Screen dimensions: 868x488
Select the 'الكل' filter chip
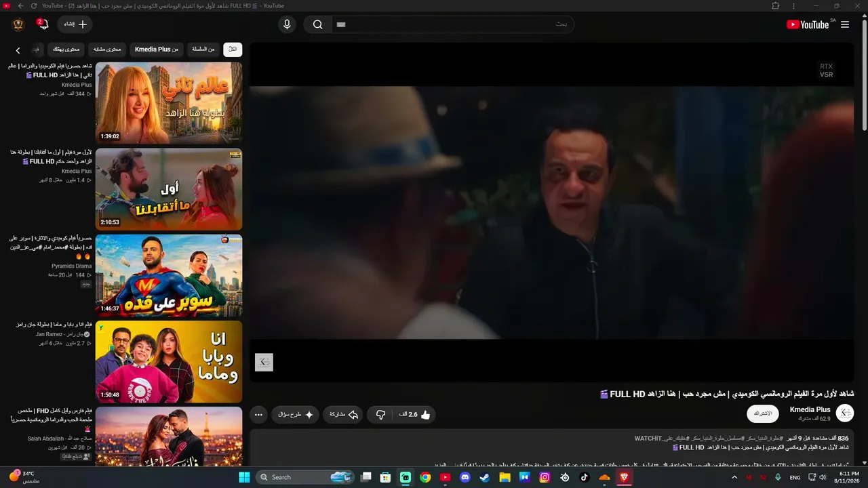[233, 49]
